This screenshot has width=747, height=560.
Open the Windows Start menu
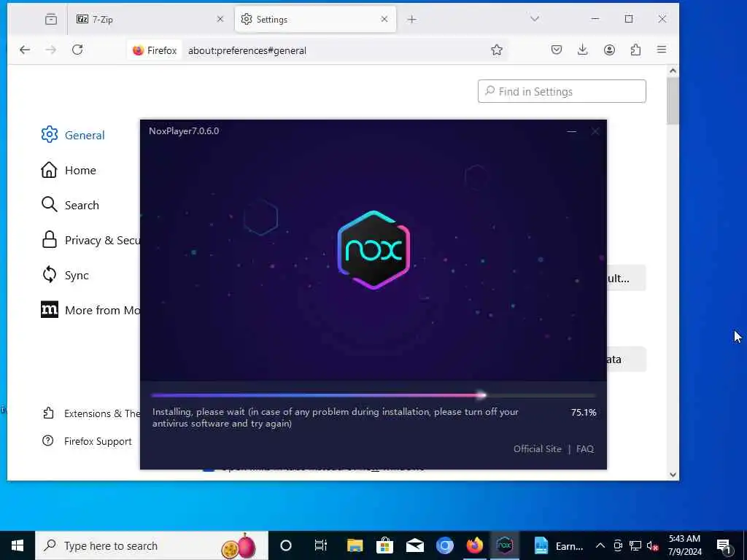pyautogui.click(x=18, y=545)
